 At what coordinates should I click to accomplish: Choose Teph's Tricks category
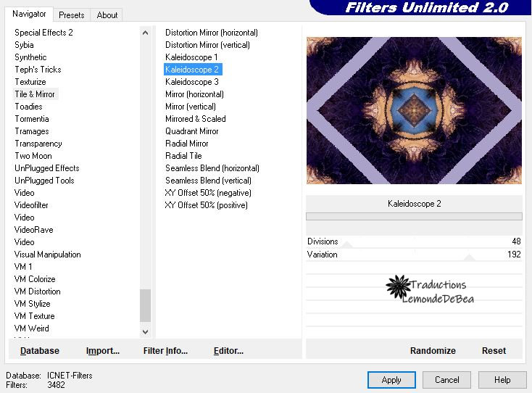coord(38,70)
